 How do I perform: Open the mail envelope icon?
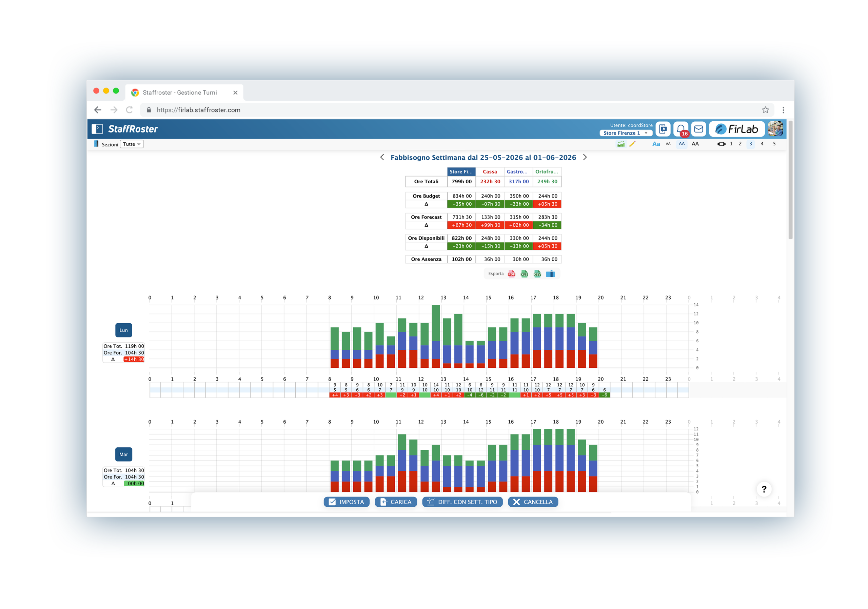(698, 129)
